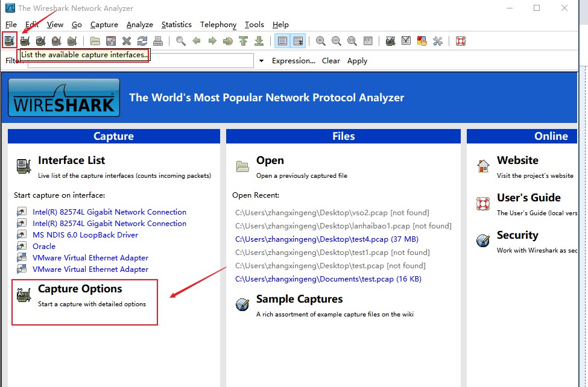Visit the project Website link
This screenshot has width=588, height=387.
click(x=517, y=160)
